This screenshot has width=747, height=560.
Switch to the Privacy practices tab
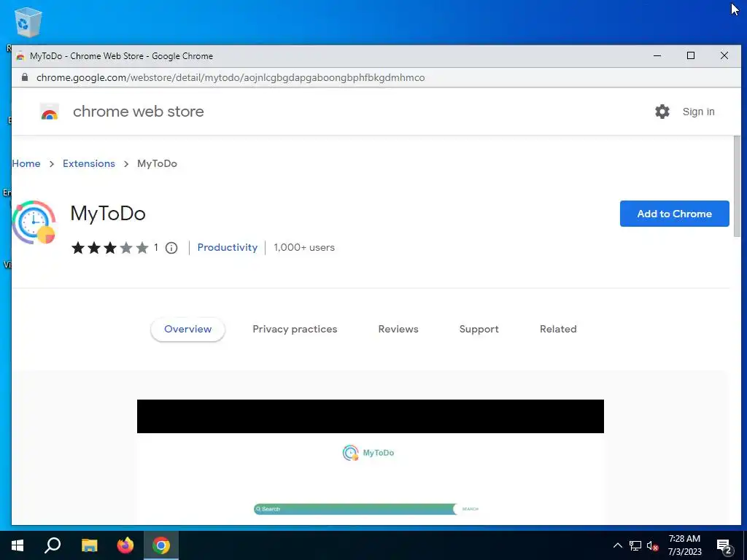[x=295, y=329]
